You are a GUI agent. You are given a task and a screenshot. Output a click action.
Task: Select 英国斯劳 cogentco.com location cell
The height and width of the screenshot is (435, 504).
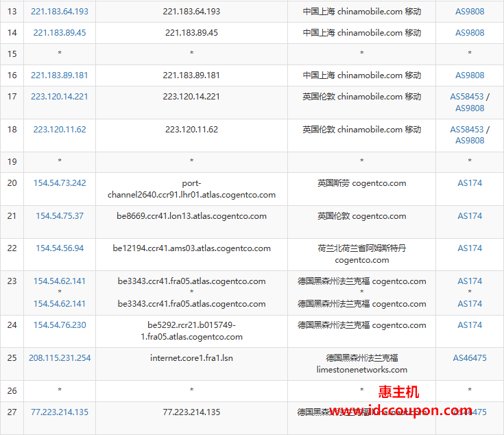pos(361,183)
